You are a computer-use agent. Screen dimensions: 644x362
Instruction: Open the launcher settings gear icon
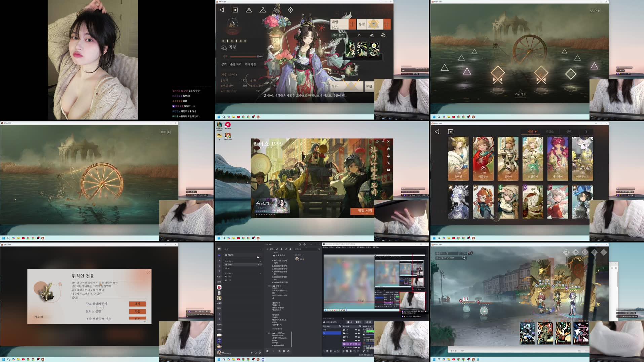(377, 141)
